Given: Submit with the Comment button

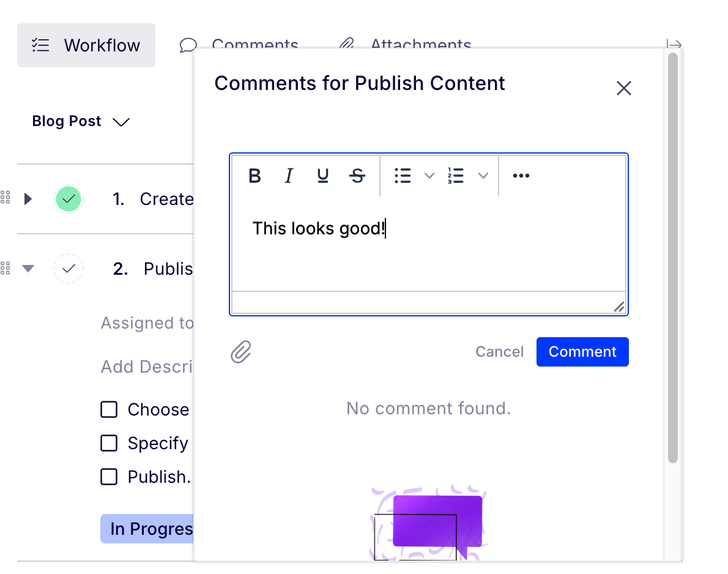Looking at the screenshot, I should pos(582,352).
